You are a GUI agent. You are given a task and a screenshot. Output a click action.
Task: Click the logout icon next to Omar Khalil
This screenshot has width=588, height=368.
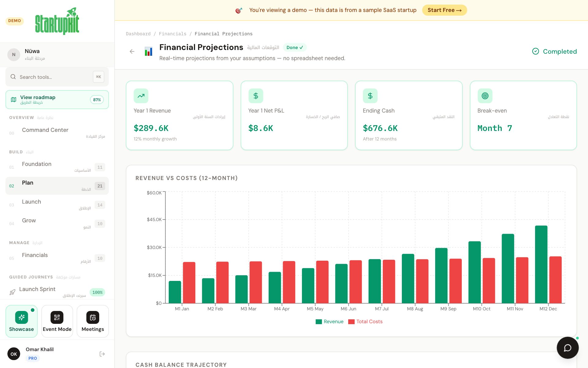102,354
